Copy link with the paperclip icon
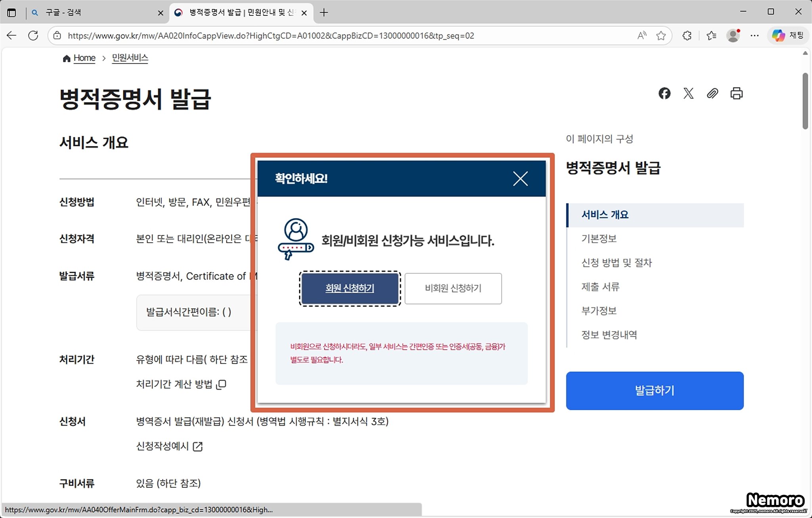 712,94
